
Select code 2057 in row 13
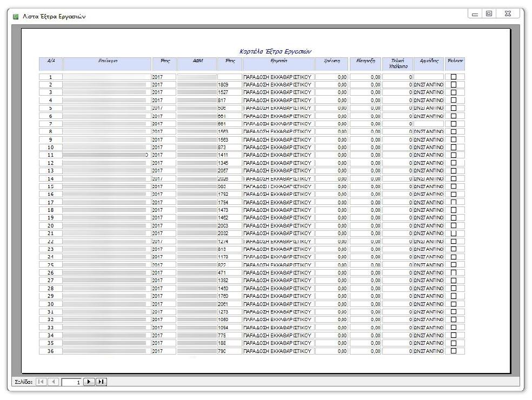[x=223, y=171]
